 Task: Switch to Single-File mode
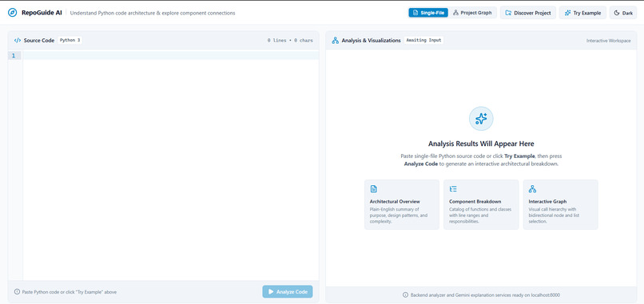[428, 13]
